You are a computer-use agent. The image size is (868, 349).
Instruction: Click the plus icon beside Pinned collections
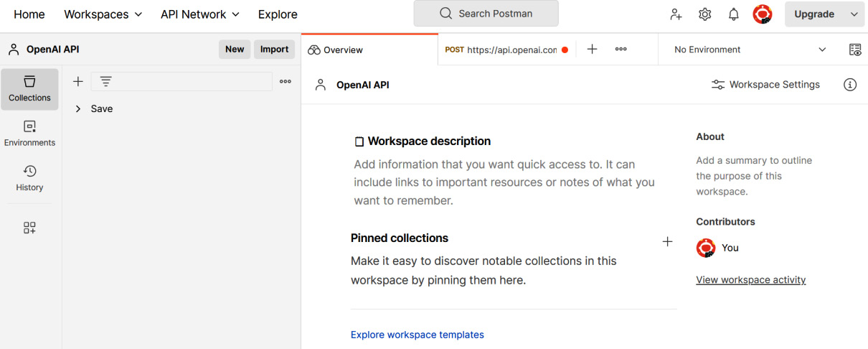click(x=667, y=241)
